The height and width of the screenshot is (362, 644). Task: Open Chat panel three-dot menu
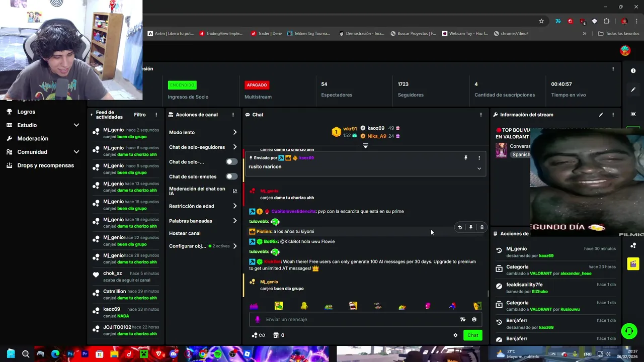(x=480, y=115)
